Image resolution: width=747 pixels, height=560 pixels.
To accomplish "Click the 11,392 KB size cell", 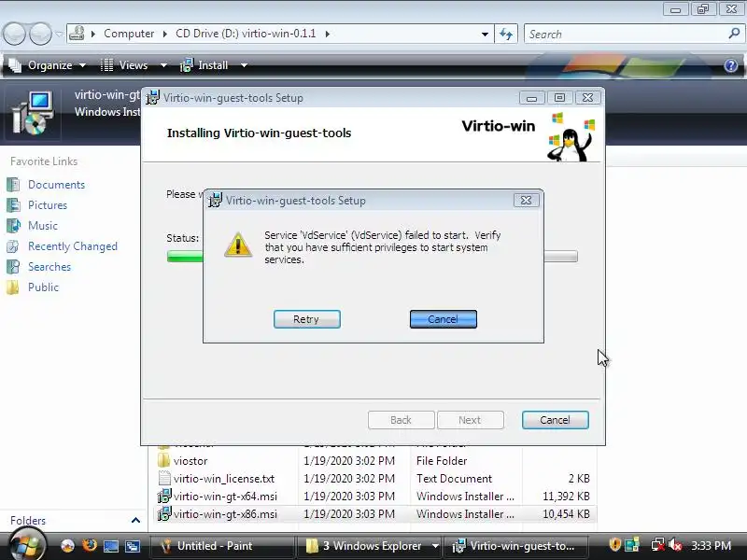I will point(566,496).
